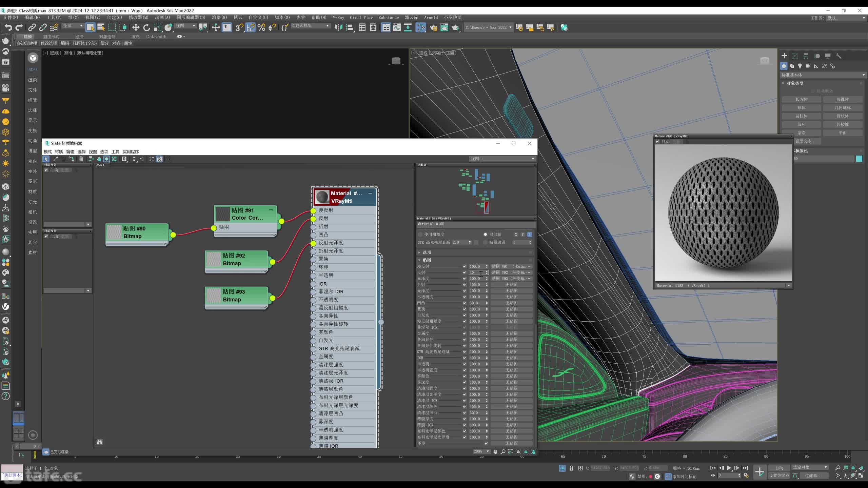Switch to the 自由形式 ribbon tab
868x488 pixels.
(x=51, y=37)
